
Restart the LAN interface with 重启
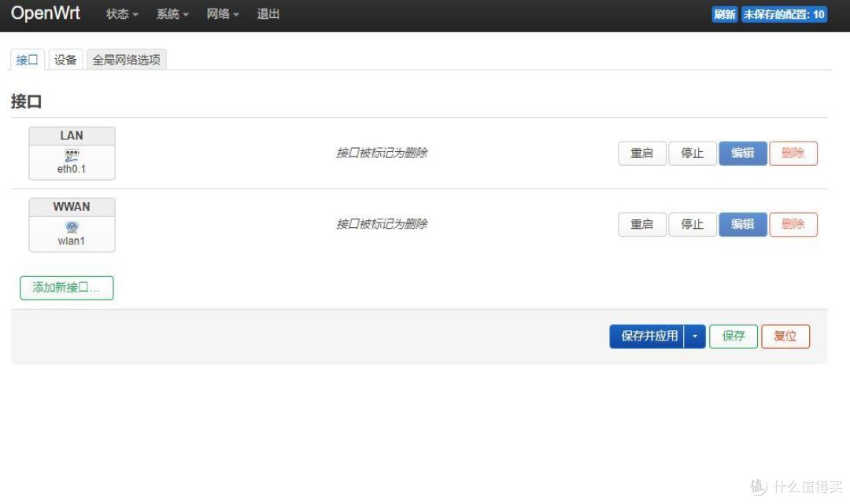click(641, 153)
